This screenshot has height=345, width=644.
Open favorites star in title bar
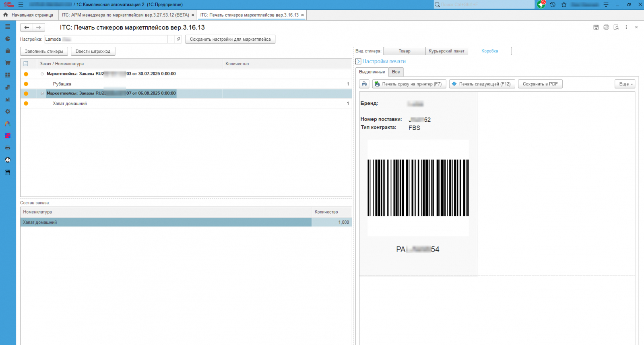point(564,4)
